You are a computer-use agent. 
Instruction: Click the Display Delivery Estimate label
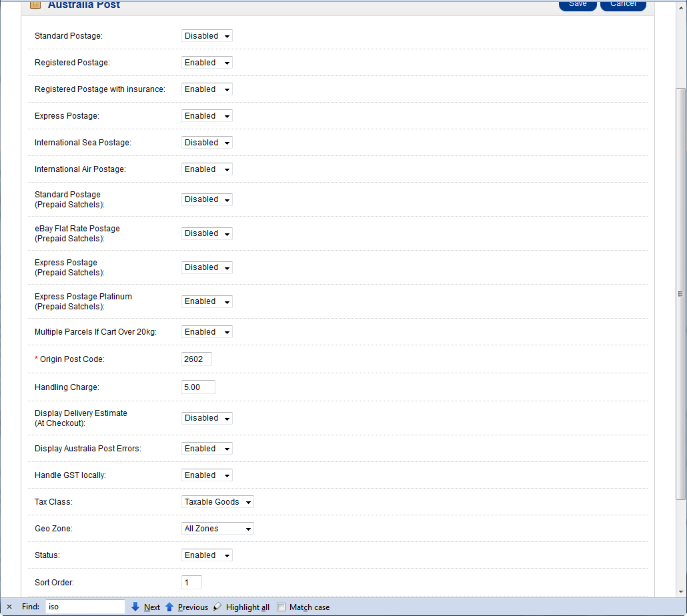click(x=81, y=418)
